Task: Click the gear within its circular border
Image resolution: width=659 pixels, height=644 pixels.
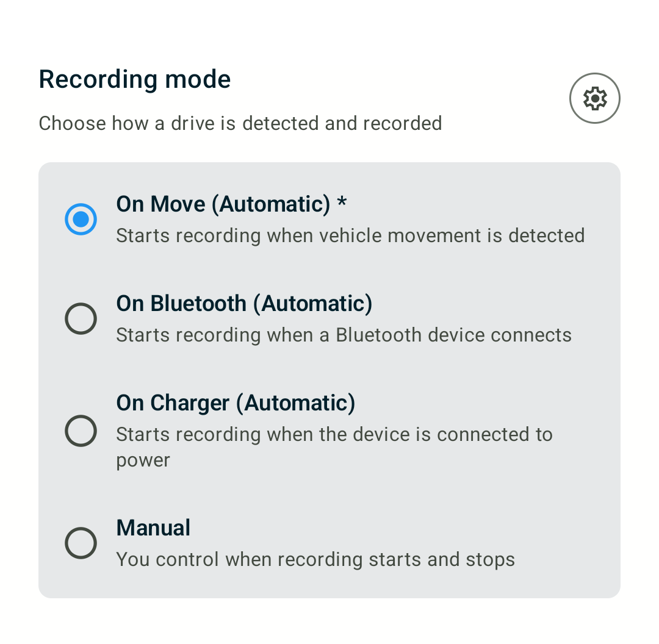Action: click(x=594, y=98)
